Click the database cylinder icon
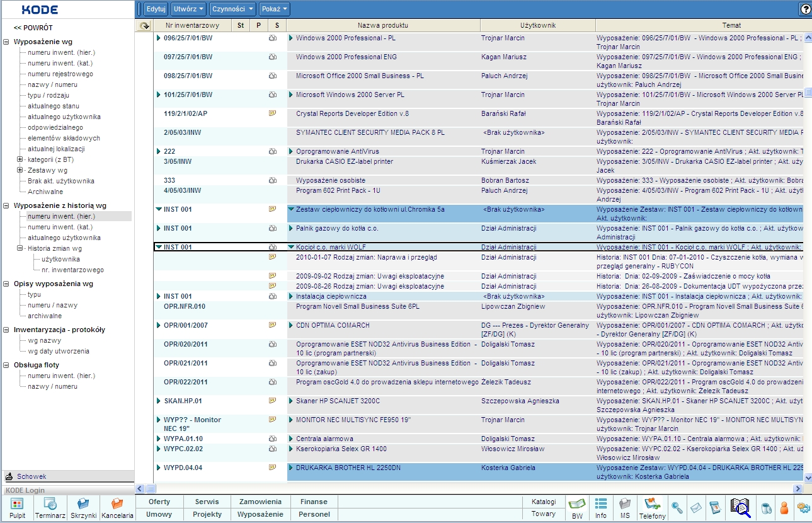The width and height of the screenshot is (812, 523). point(766,507)
